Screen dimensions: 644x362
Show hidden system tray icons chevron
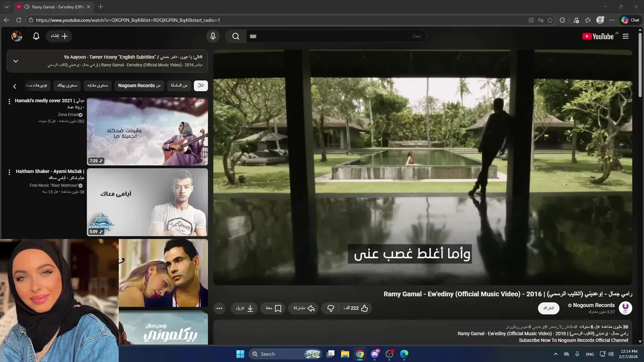pos(555,354)
